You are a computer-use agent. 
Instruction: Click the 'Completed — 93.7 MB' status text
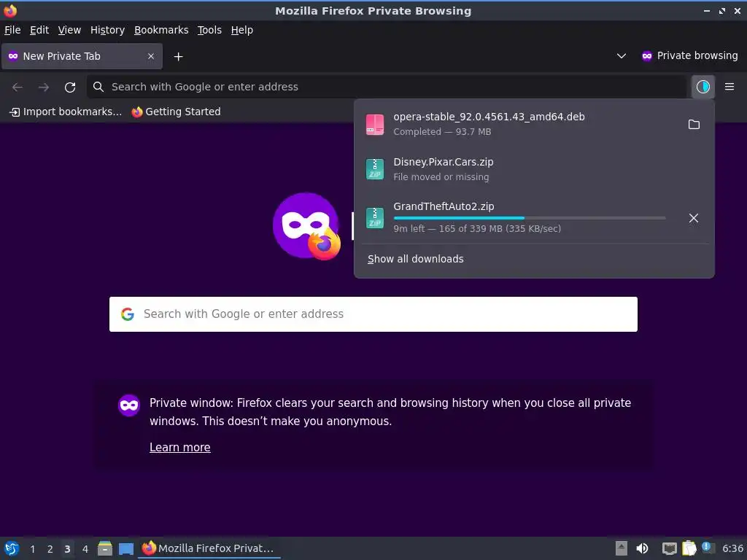(x=442, y=131)
